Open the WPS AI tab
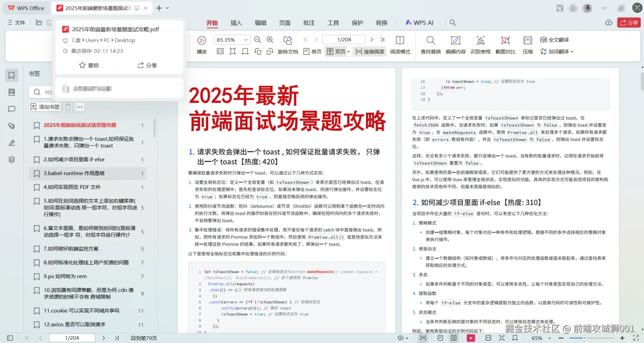Screen dimensions: 644x343 (x=419, y=23)
